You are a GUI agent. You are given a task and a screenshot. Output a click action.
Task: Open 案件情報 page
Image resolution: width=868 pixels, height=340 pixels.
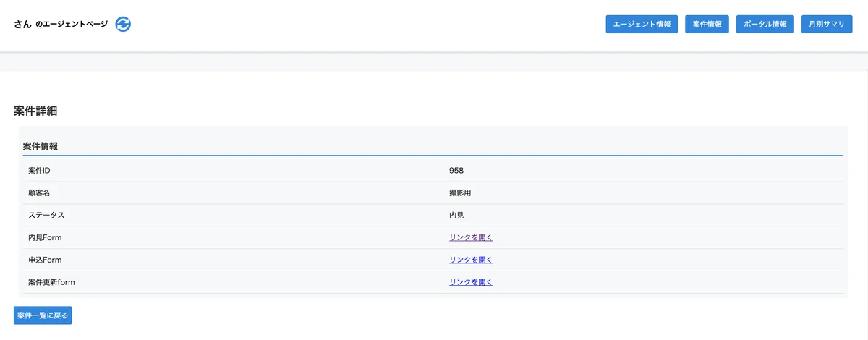(707, 24)
